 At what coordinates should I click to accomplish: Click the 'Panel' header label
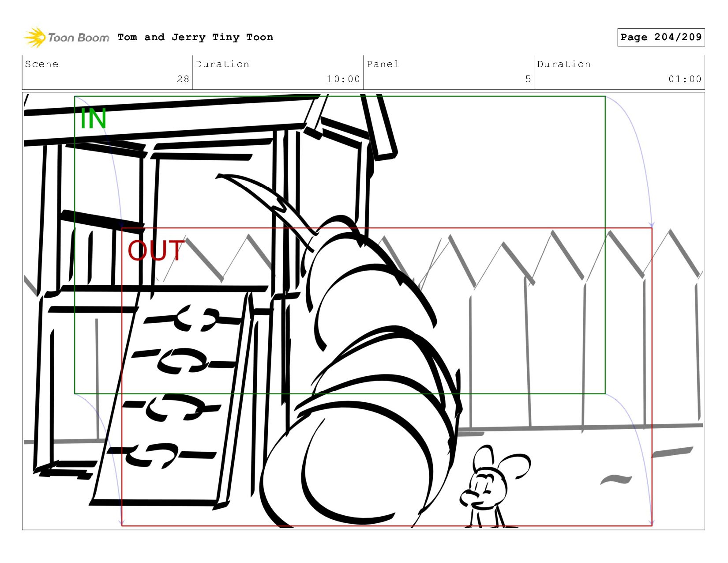(x=383, y=64)
